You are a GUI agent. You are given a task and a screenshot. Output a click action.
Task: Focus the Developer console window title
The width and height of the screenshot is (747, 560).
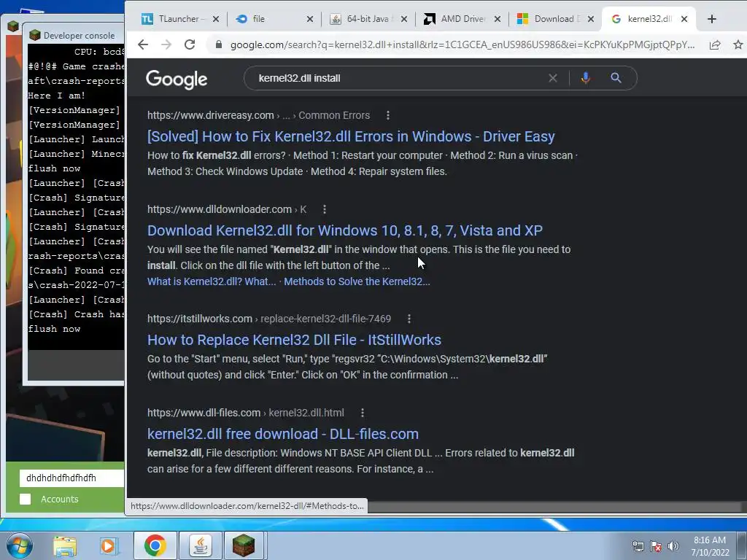(x=79, y=36)
